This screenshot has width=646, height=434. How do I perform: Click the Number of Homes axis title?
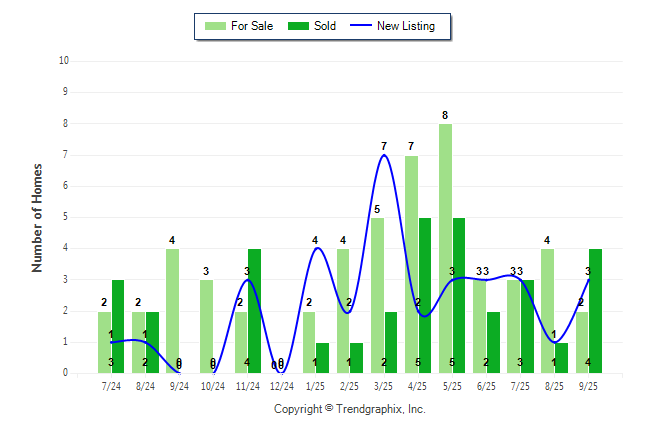pyautogui.click(x=37, y=217)
